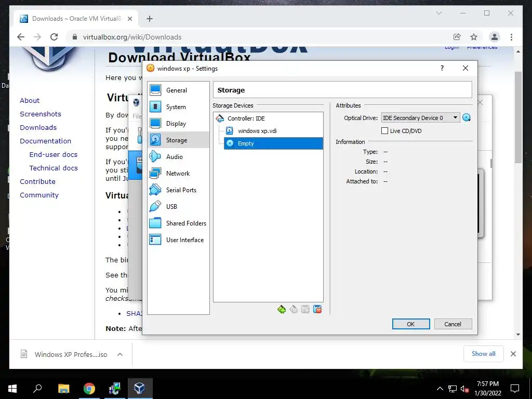The image size is (532, 399).
Task: Remove the selected storage controller
Action: [x=294, y=310]
